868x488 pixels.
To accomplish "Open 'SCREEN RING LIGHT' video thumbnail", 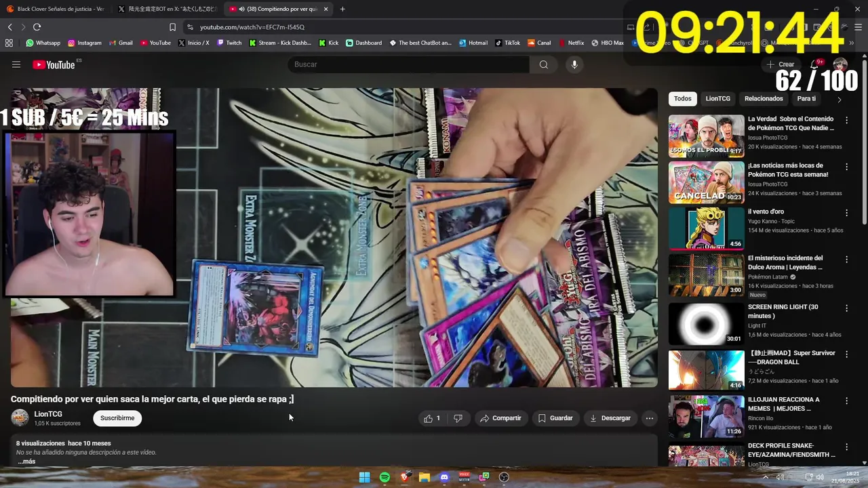I will [x=706, y=323].
